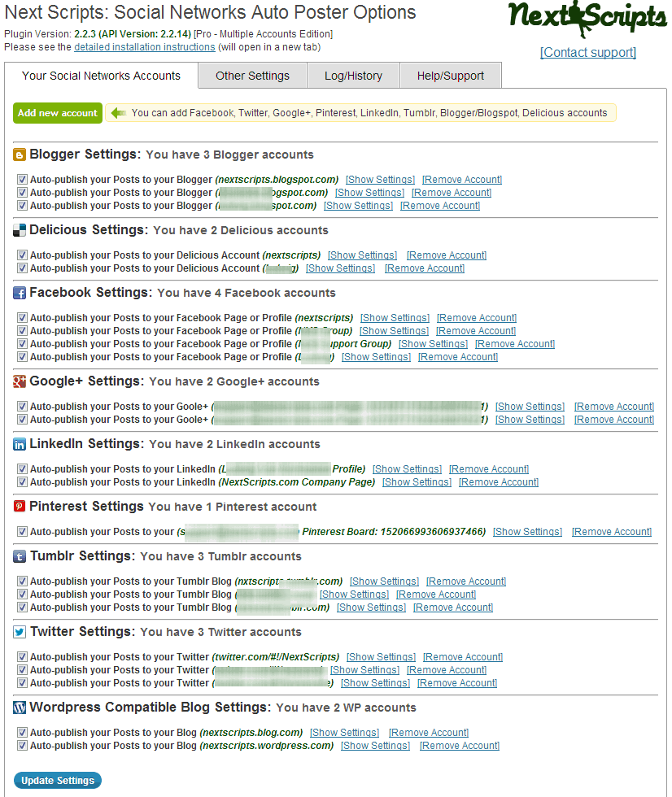Screen dimensions: 672x797
Task: Remove the LinkedIn NextScripts.com Company Page account
Action: (499, 481)
